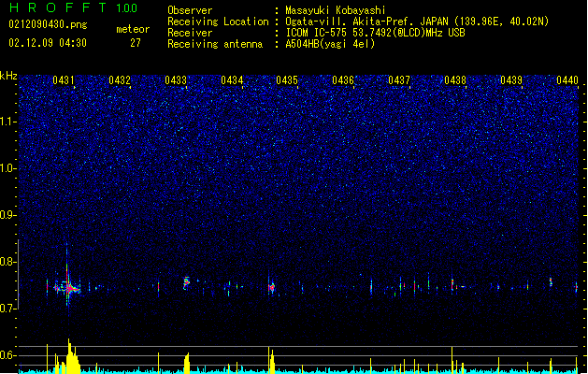Click the 0439 time marker
This screenshot has width=588, height=374.
[511, 80]
